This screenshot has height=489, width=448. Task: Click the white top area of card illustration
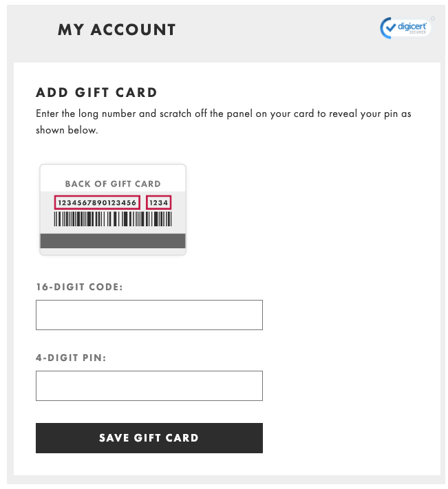tap(113, 177)
